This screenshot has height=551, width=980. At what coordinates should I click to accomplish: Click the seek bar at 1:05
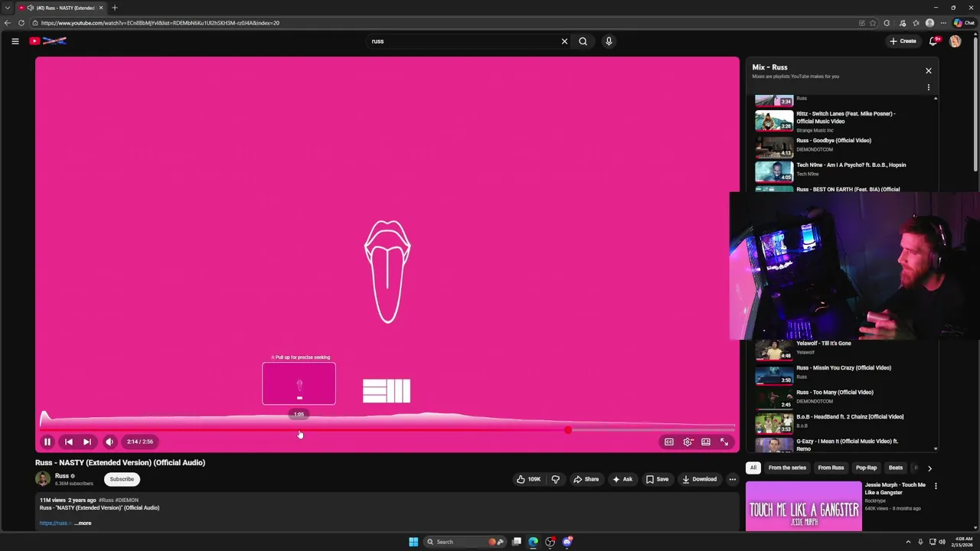click(299, 430)
